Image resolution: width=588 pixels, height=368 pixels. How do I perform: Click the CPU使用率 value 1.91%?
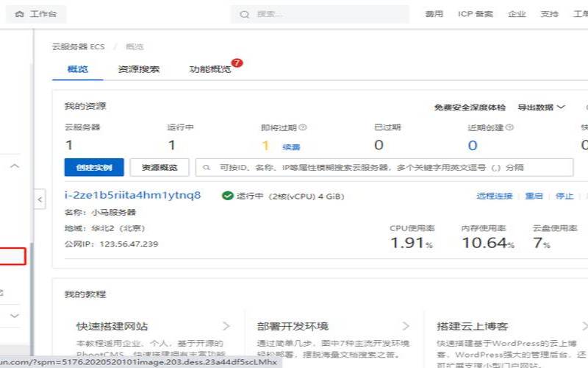point(412,243)
